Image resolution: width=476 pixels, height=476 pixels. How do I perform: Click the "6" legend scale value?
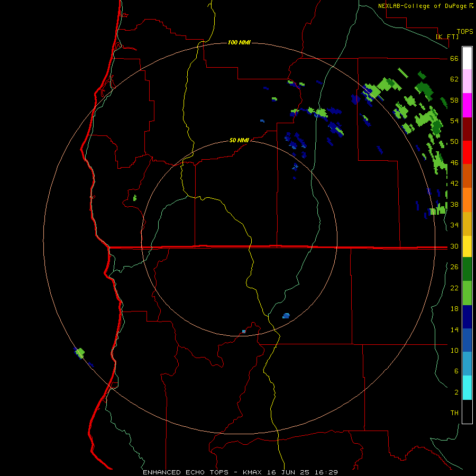point(456,371)
